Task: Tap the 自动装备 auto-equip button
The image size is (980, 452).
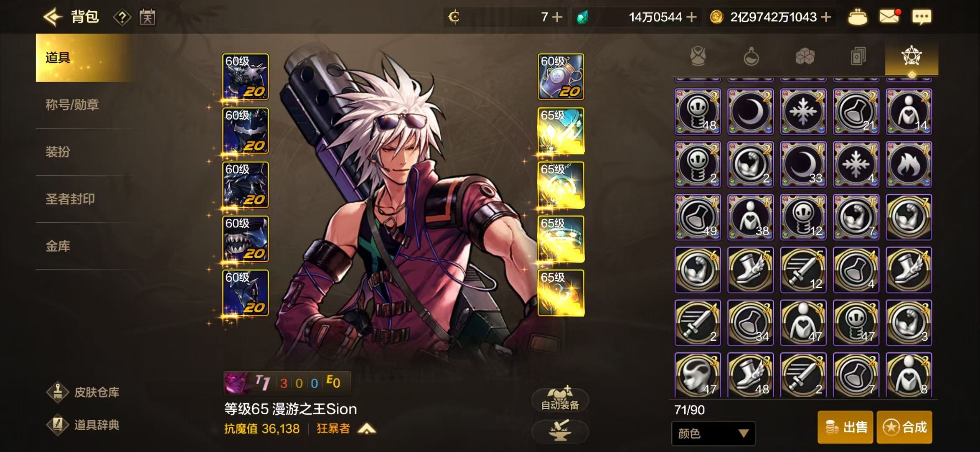Action: coord(560,400)
